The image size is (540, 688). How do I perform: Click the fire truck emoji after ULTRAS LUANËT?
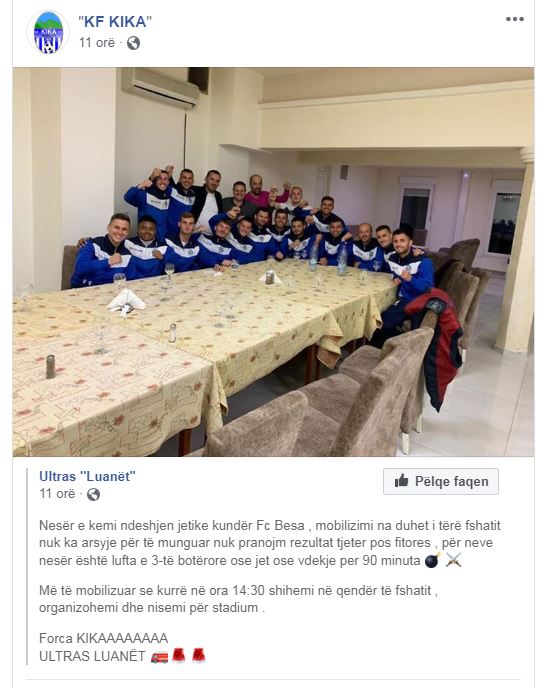(159, 656)
